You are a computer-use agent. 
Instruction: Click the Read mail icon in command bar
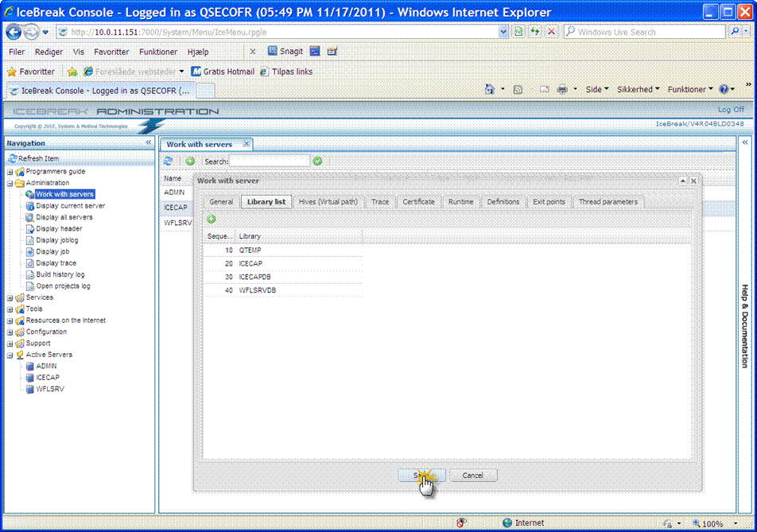(x=544, y=89)
